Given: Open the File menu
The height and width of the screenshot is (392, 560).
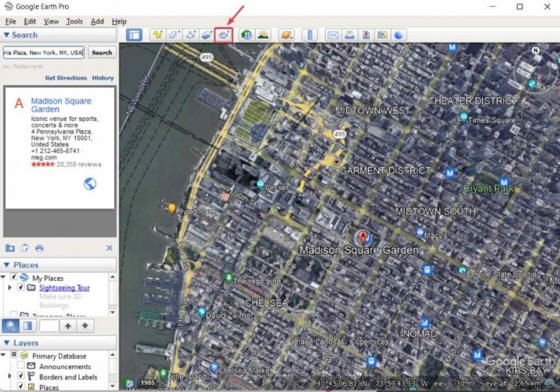Looking at the screenshot, I should [10, 22].
